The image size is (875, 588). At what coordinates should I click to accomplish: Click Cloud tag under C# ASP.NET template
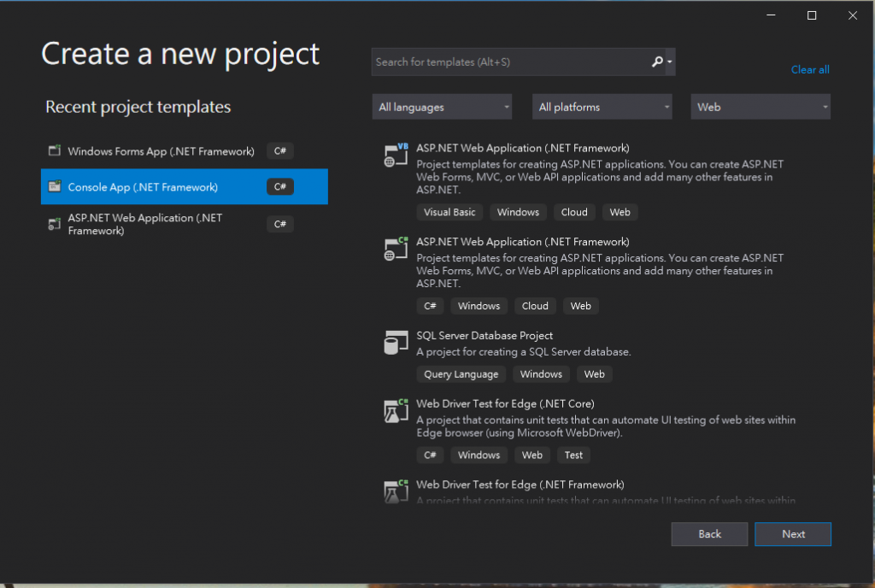click(535, 306)
